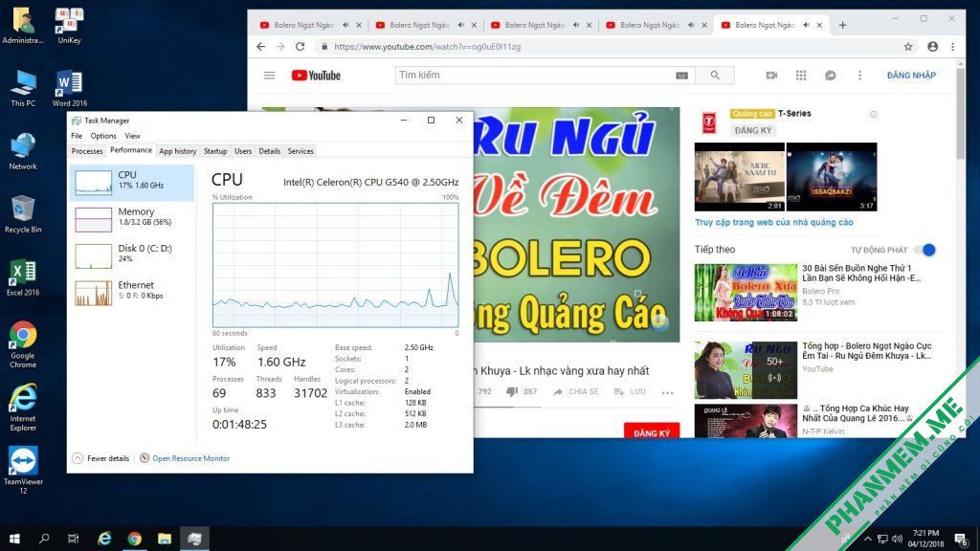Viewport: 980px width, 551px height.
Task: Open the YouTube apps grid icon
Action: (x=801, y=75)
